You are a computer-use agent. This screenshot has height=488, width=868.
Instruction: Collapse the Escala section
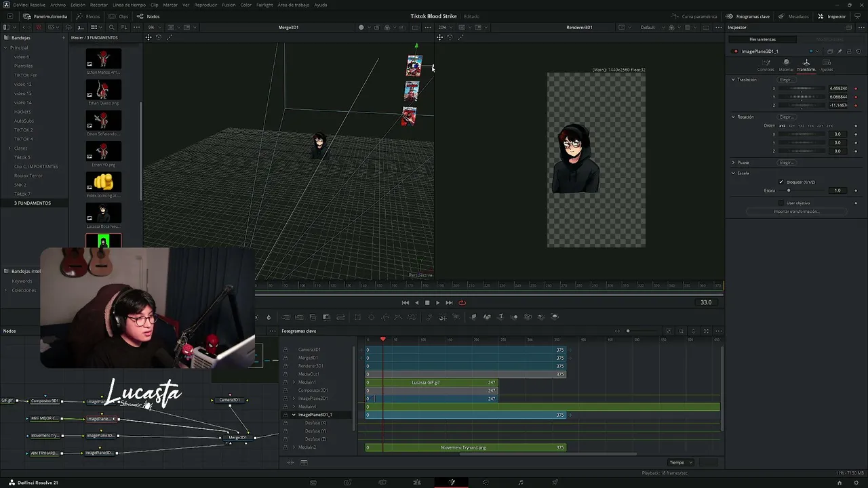click(x=733, y=173)
